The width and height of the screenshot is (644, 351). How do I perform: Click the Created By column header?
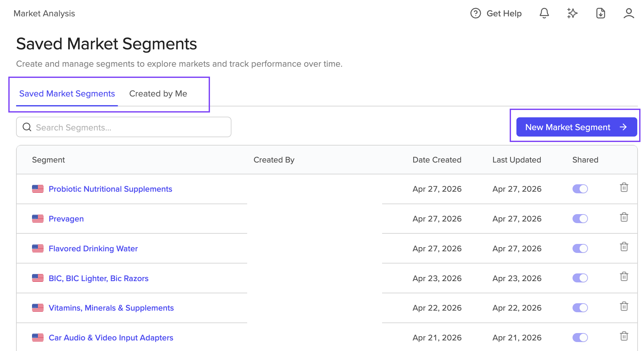(x=274, y=160)
